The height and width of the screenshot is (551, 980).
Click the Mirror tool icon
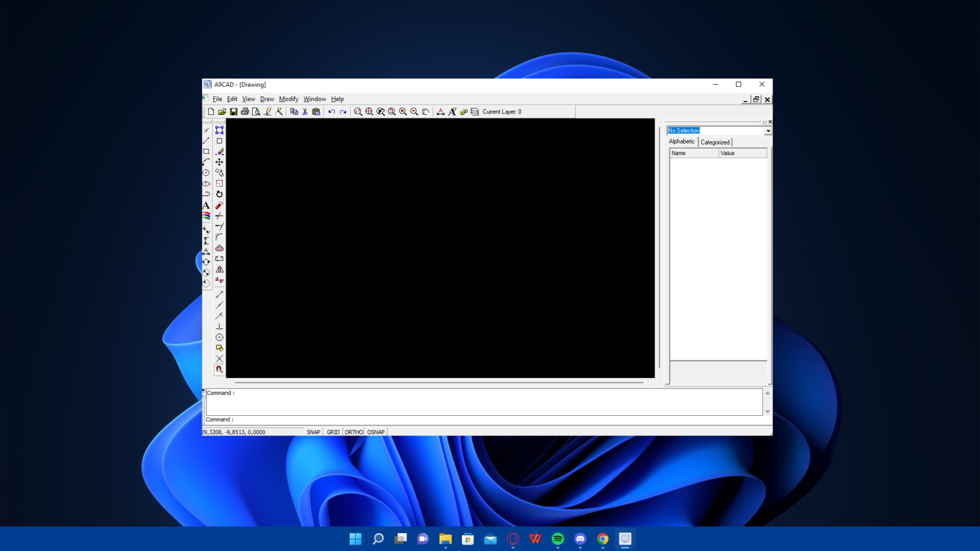(219, 270)
